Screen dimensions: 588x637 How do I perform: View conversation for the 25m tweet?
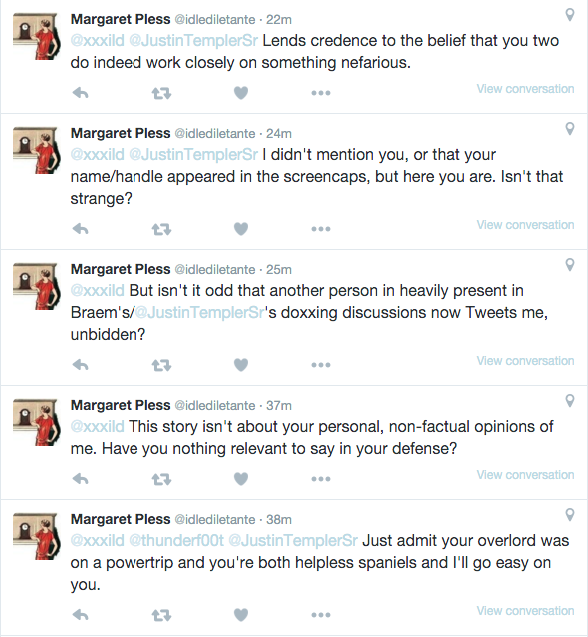(525, 361)
